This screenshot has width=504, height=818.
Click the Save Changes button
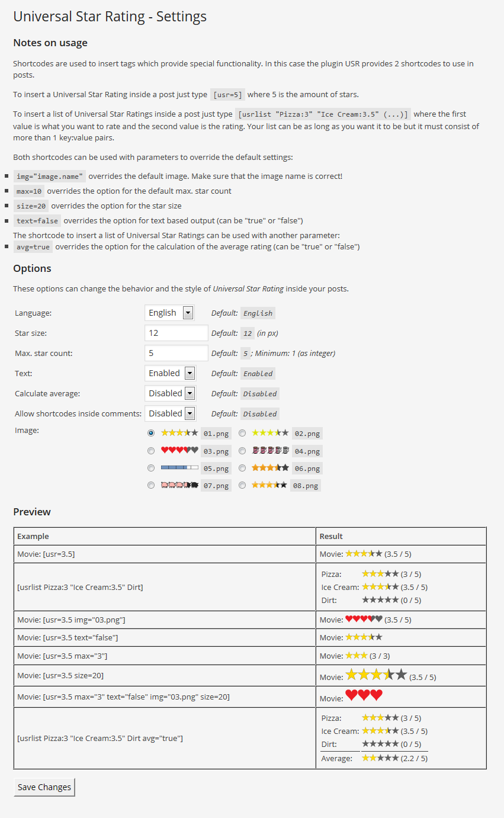(44, 787)
